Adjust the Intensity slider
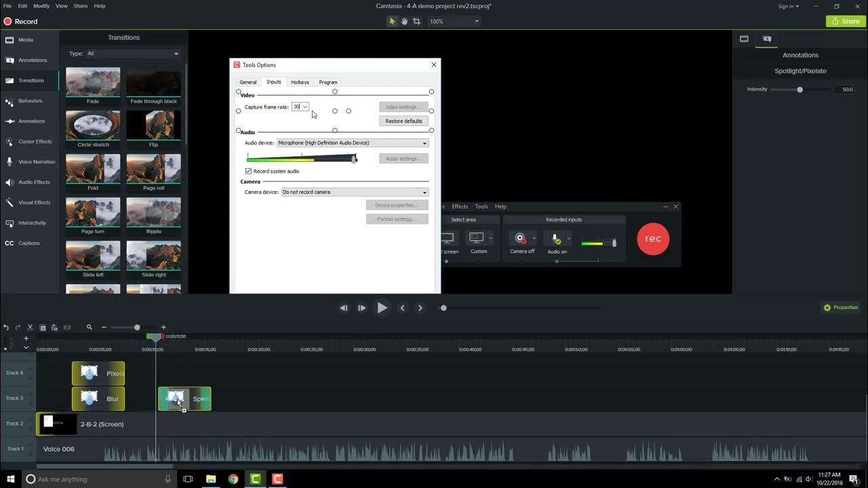The height and width of the screenshot is (488, 868). (x=800, y=89)
